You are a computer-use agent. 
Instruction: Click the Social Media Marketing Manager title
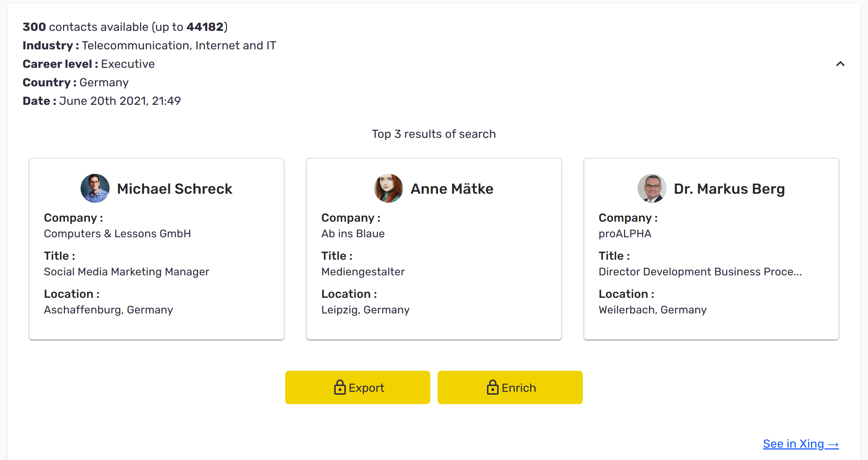coord(126,272)
